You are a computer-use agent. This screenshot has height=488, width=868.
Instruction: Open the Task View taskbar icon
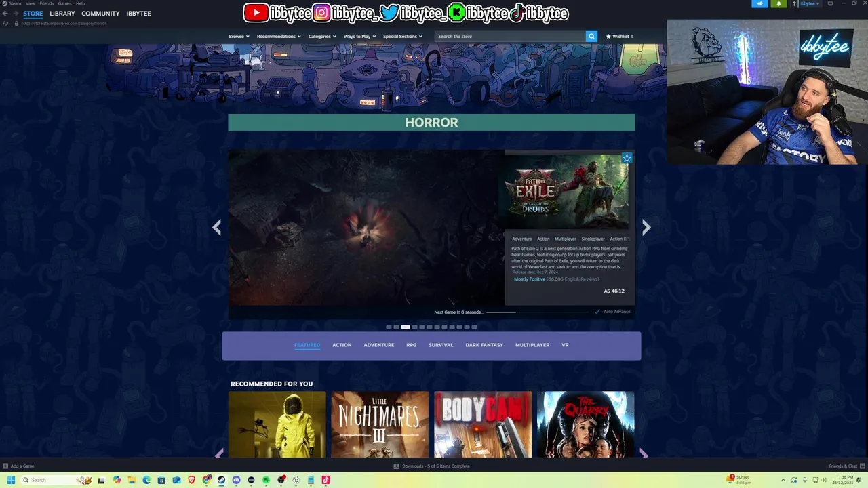click(x=101, y=480)
